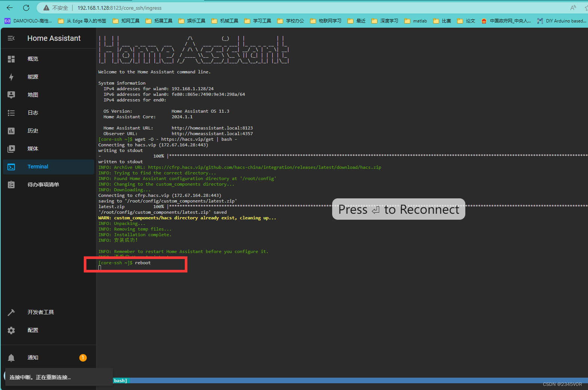
Task: Open 深度学习 bookmark folder
Action: pos(385,21)
